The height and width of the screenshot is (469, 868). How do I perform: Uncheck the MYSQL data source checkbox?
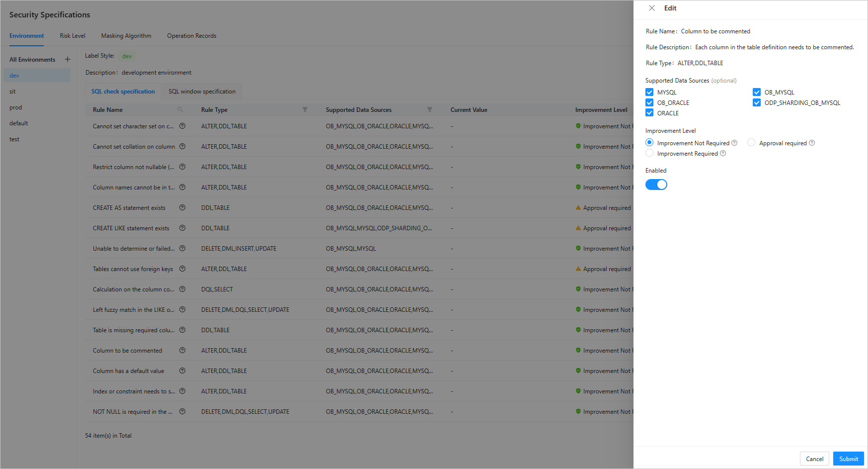(649, 92)
